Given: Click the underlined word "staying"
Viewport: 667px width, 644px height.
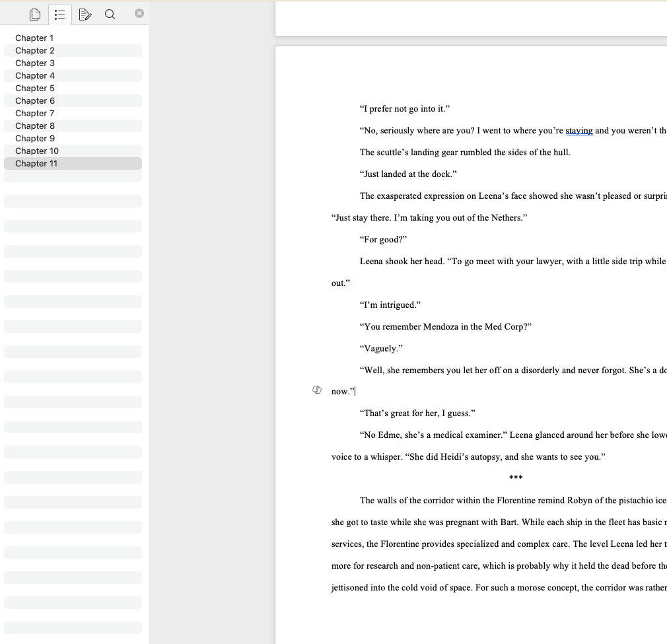Looking at the screenshot, I should [579, 131].
